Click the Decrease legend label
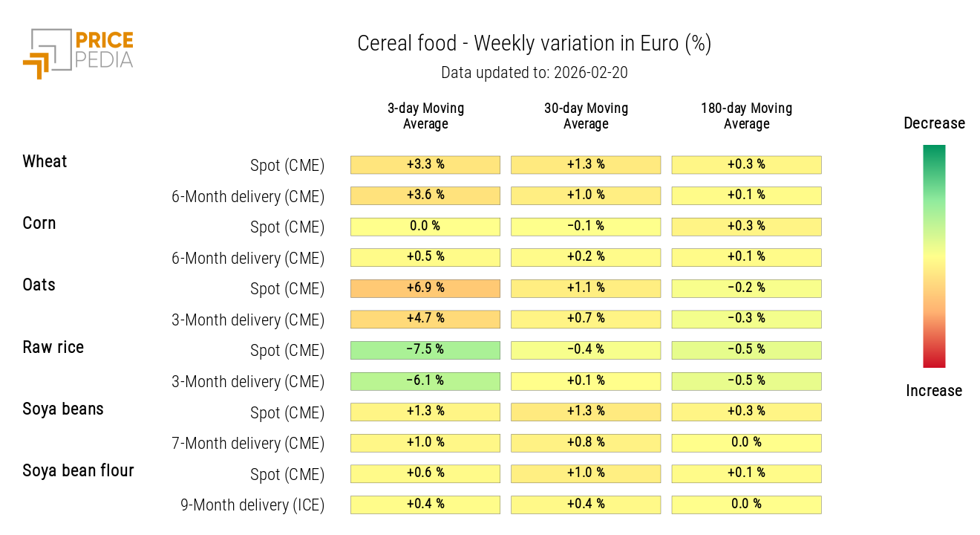This screenshot has height=535, width=980. 934,123
